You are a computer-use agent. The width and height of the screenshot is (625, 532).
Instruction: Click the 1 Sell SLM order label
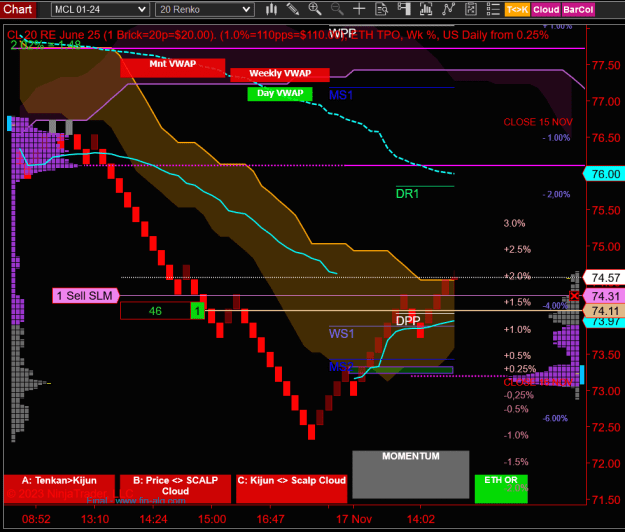pyautogui.click(x=86, y=296)
